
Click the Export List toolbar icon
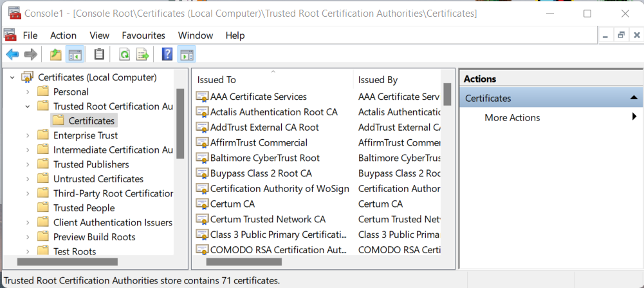[x=143, y=54]
